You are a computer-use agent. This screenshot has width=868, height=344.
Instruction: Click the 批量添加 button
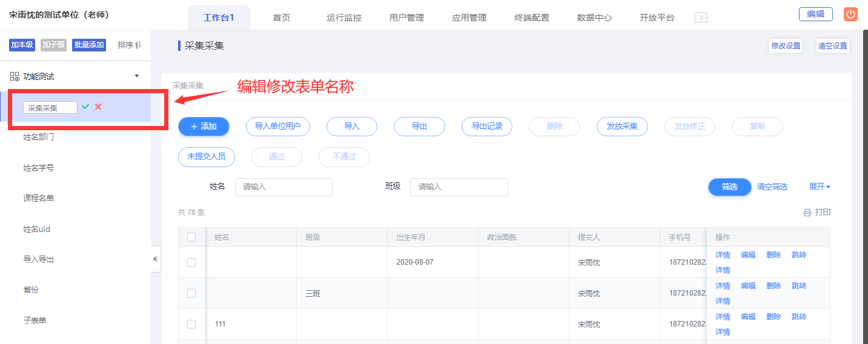[x=89, y=45]
